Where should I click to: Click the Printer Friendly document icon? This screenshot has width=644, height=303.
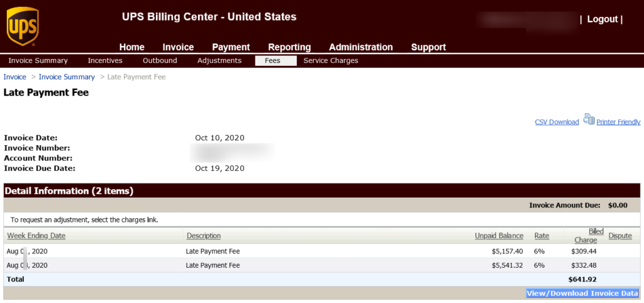tap(589, 119)
